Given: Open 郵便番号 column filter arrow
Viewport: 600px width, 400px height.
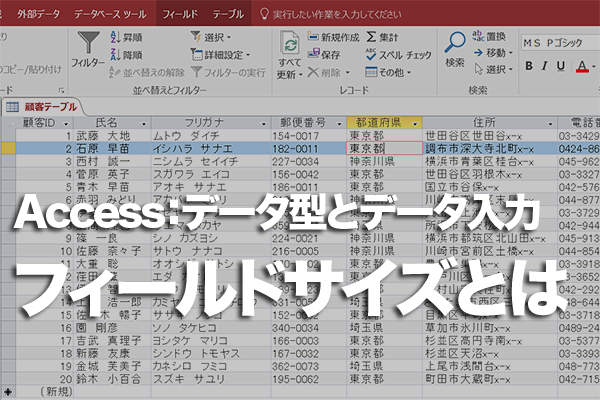Looking at the screenshot, I should pyautogui.click(x=339, y=124).
